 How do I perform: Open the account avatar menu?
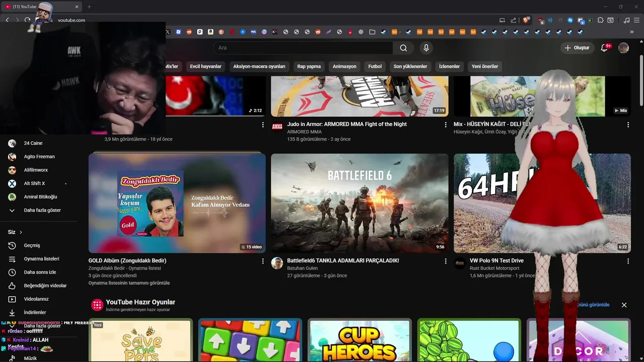[623, 48]
